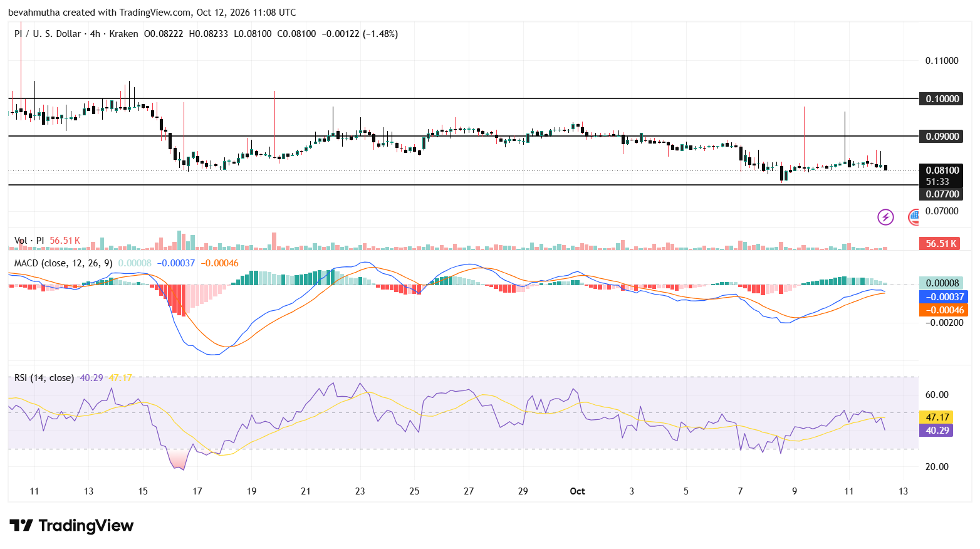Viewport: 980px width, 549px height.
Task: Click the 0.07700 horizontal line price tag
Action: click(941, 194)
